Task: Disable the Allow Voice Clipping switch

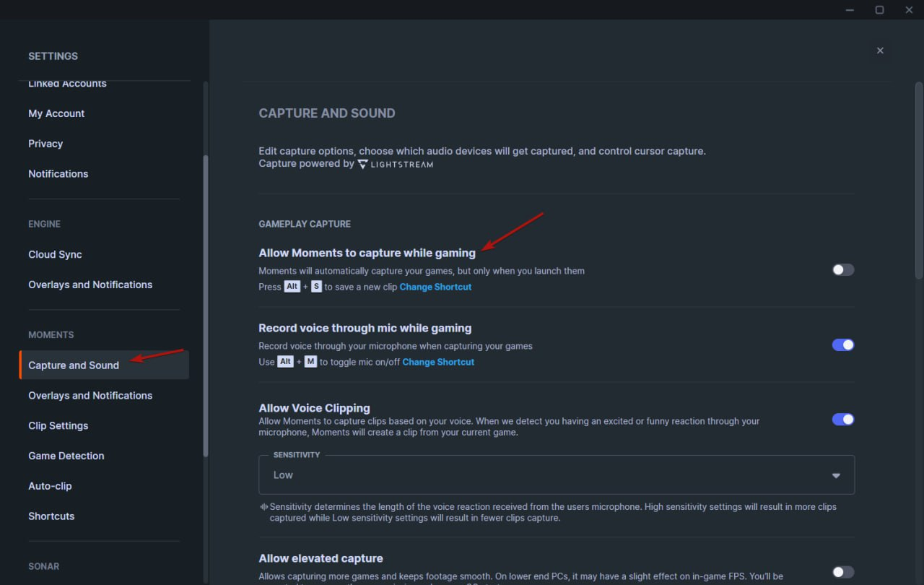Action: [843, 420]
